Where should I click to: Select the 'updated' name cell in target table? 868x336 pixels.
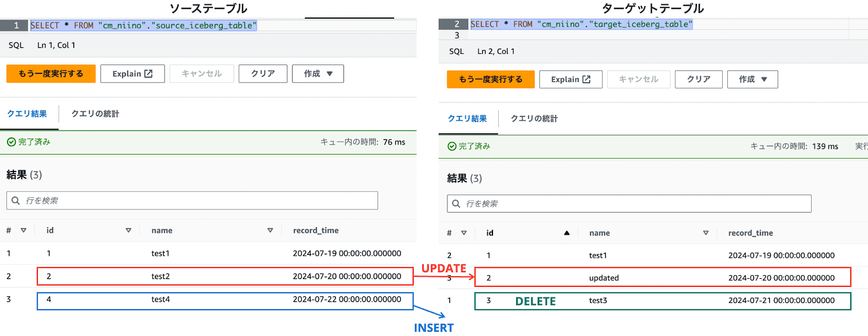[604, 278]
